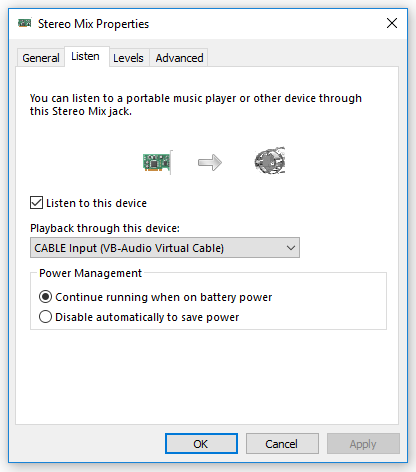
Task: Click the Listen to this device label
Action: click(x=96, y=203)
